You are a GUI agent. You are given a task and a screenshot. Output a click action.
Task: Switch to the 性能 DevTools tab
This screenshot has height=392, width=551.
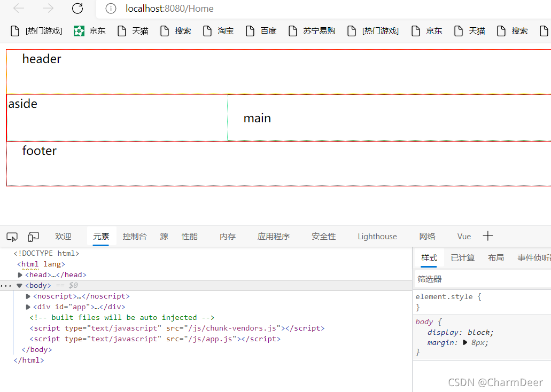pyautogui.click(x=189, y=237)
